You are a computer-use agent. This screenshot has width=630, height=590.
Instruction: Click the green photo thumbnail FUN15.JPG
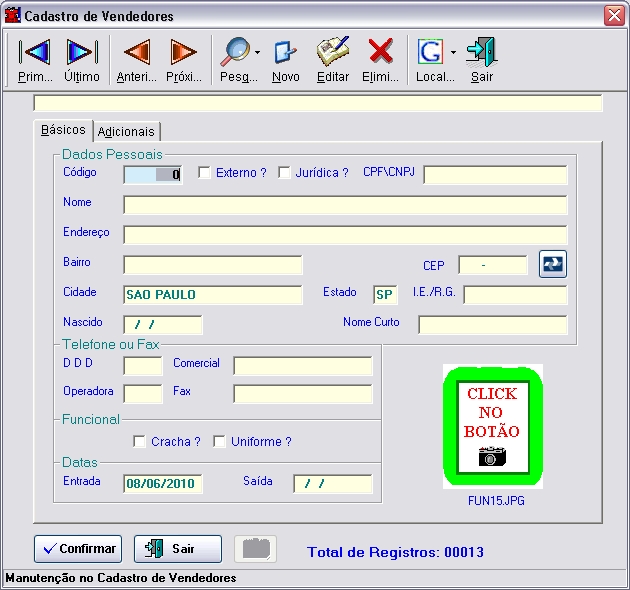tap(493, 427)
